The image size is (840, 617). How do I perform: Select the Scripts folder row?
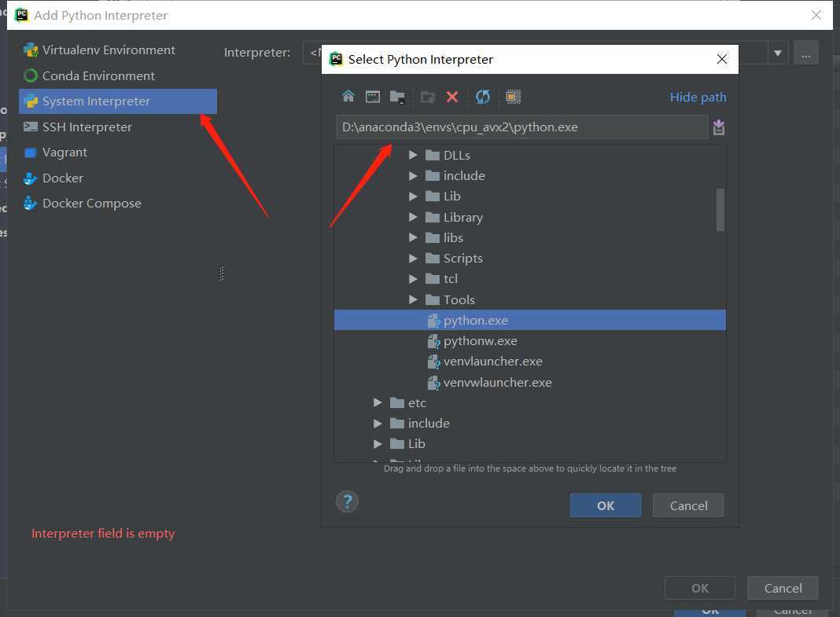click(x=530, y=258)
